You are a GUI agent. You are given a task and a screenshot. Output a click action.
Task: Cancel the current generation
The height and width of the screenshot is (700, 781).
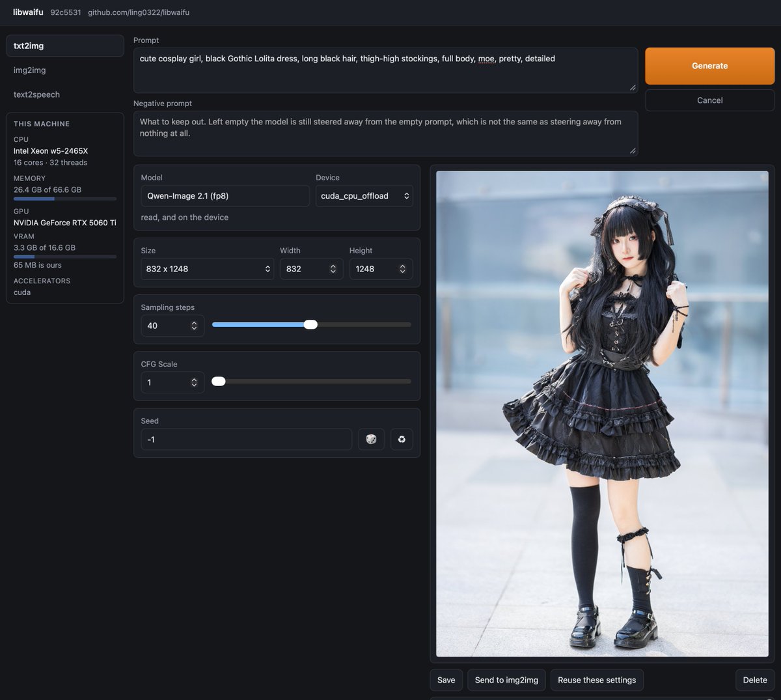click(x=709, y=100)
